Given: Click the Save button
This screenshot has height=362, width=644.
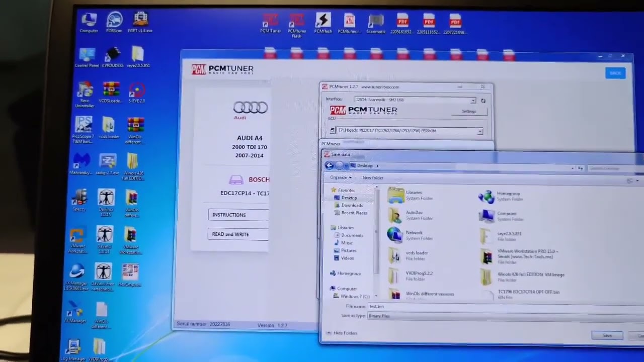Looking at the screenshot, I should [607, 335].
